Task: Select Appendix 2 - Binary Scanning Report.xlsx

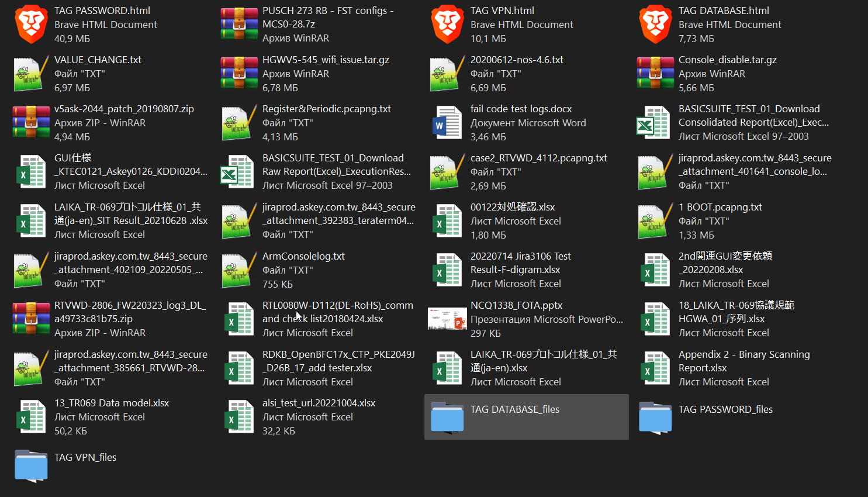Action: pos(743,361)
